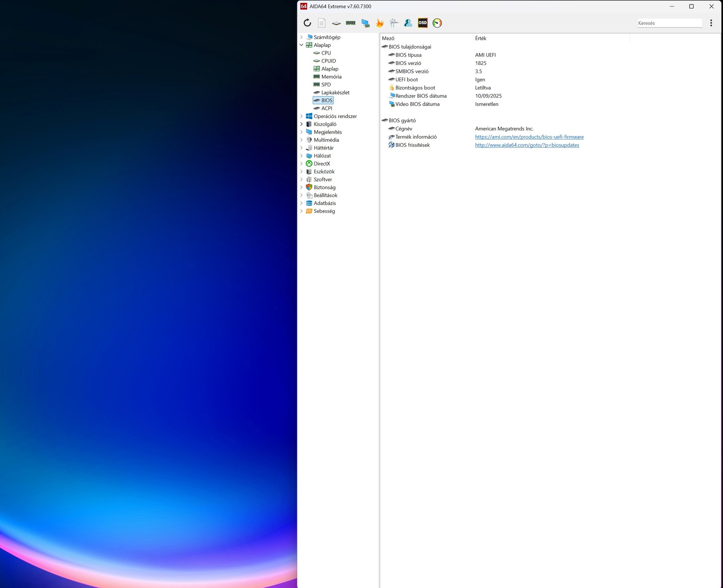The width and height of the screenshot is (723, 588).
Task: Select the UEFI boot row
Action: (x=550, y=80)
